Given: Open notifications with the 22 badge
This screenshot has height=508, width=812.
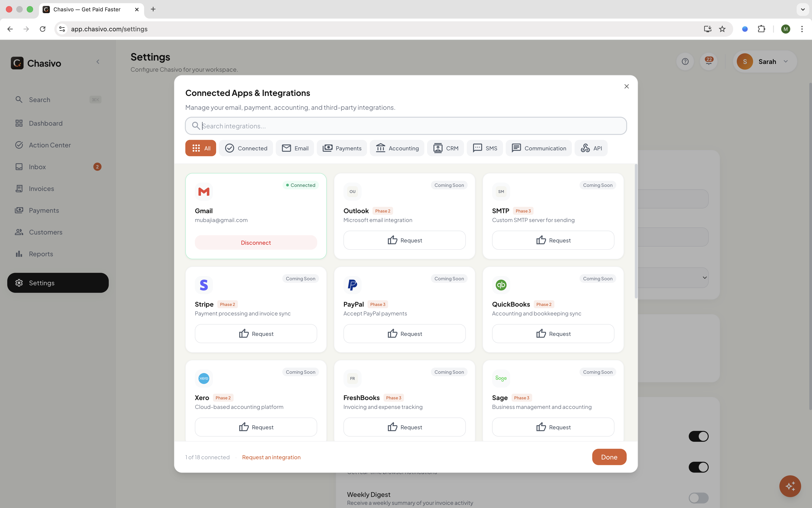Looking at the screenshot, I should [709, 61].
